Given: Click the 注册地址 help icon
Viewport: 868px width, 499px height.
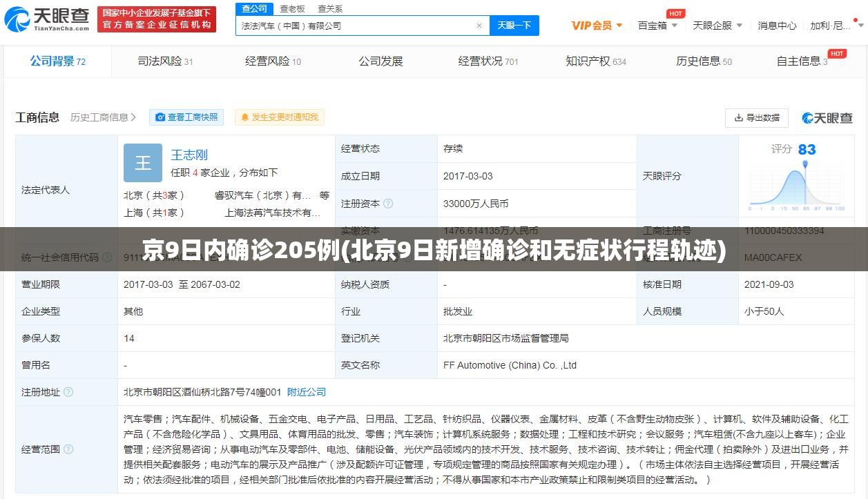Looking at the screenshot, I should [x=68, y=392].
